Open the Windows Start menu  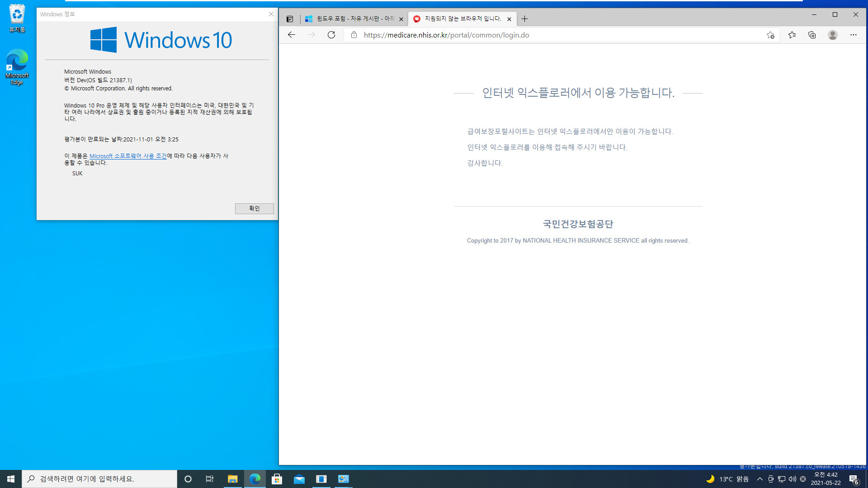pos(11,479)
